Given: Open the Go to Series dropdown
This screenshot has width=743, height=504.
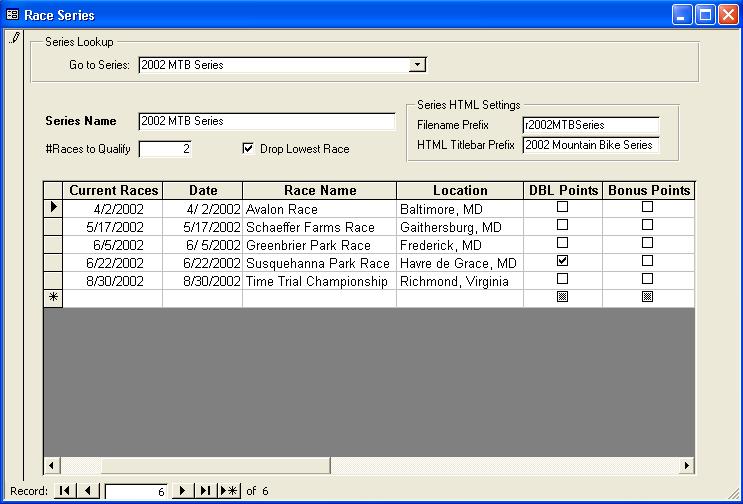Looking at the screenshot, I should 418,65.
